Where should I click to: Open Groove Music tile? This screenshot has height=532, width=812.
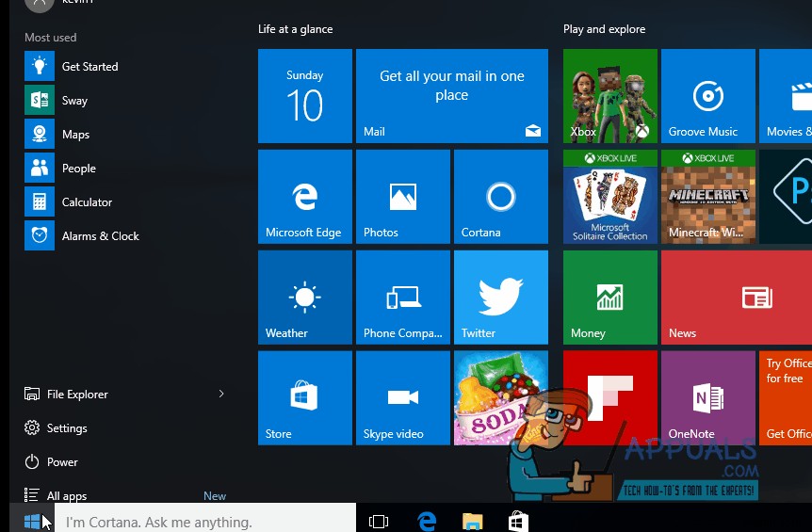point(708,96)
